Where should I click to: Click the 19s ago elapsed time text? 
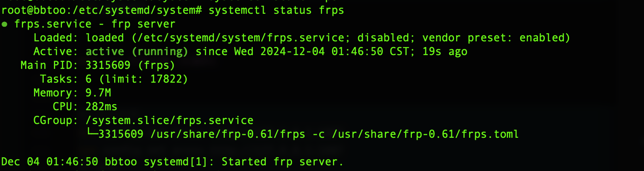coord(445,52)
